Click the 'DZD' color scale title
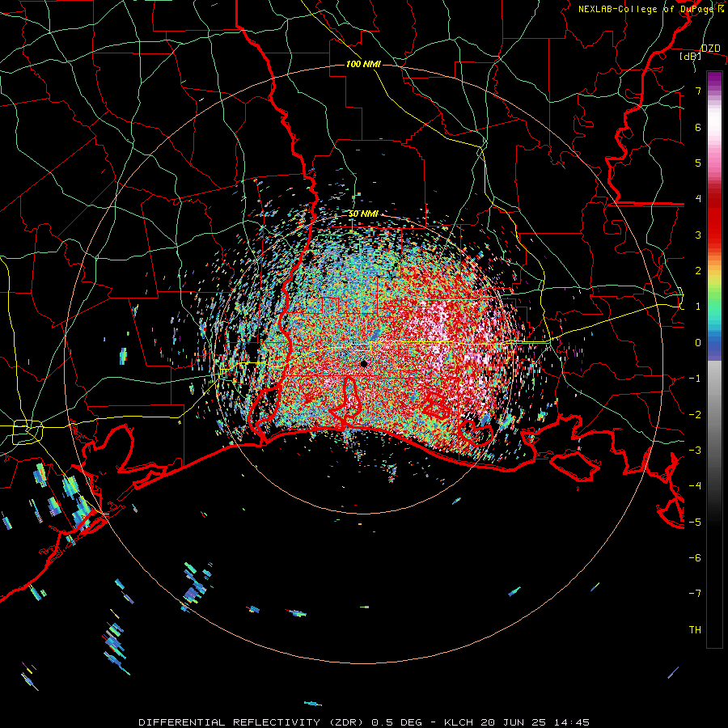 click(x=711, y=49)
